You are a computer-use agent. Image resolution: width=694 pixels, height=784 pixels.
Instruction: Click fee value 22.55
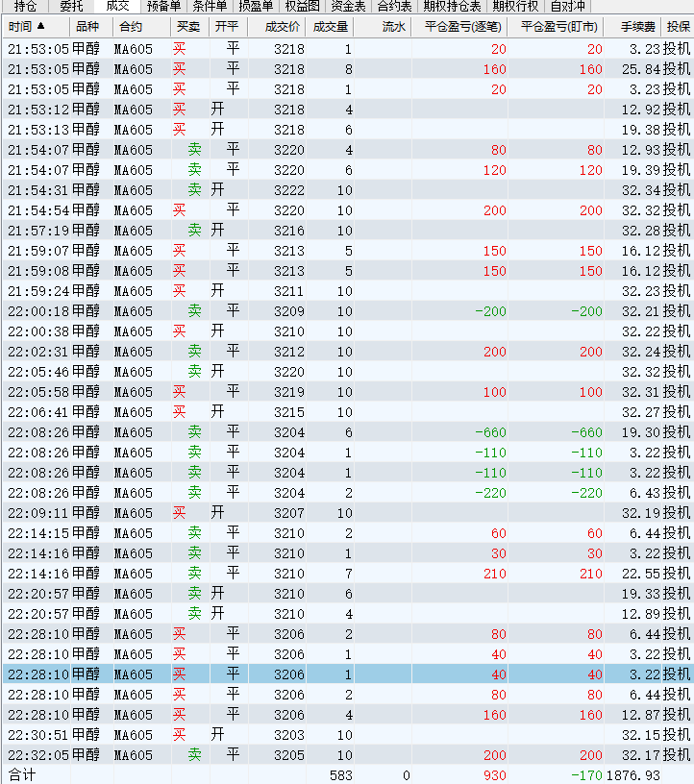[x=641, y=574]
